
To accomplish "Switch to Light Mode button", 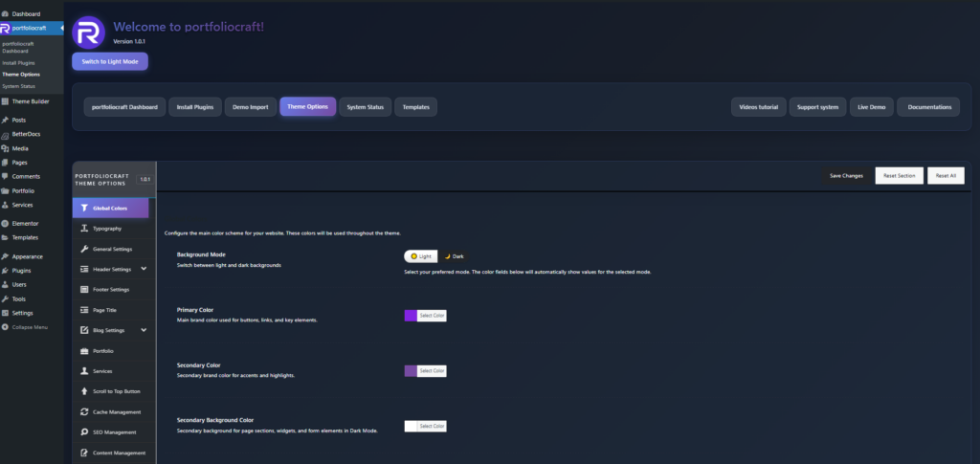I will tap(110, 61).
